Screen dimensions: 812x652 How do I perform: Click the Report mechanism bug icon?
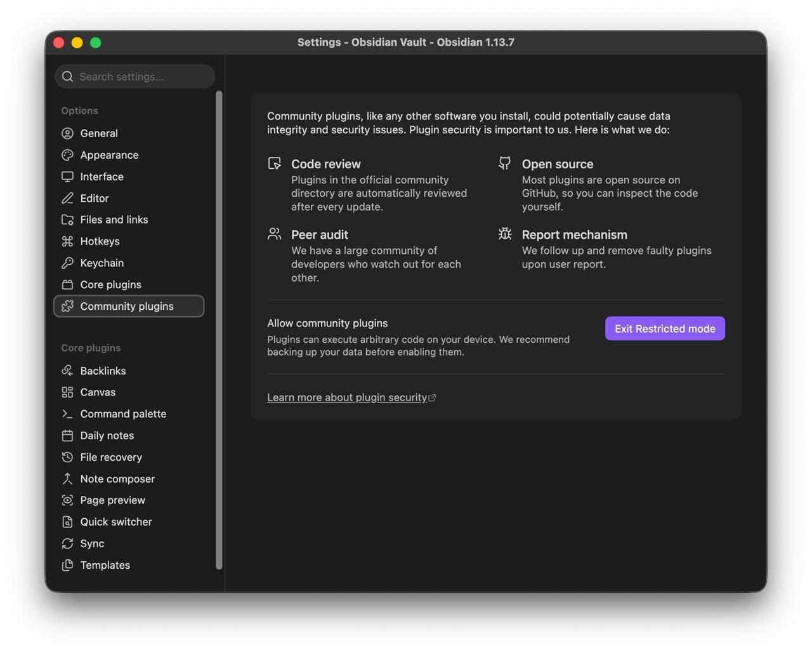coord(505,234)
